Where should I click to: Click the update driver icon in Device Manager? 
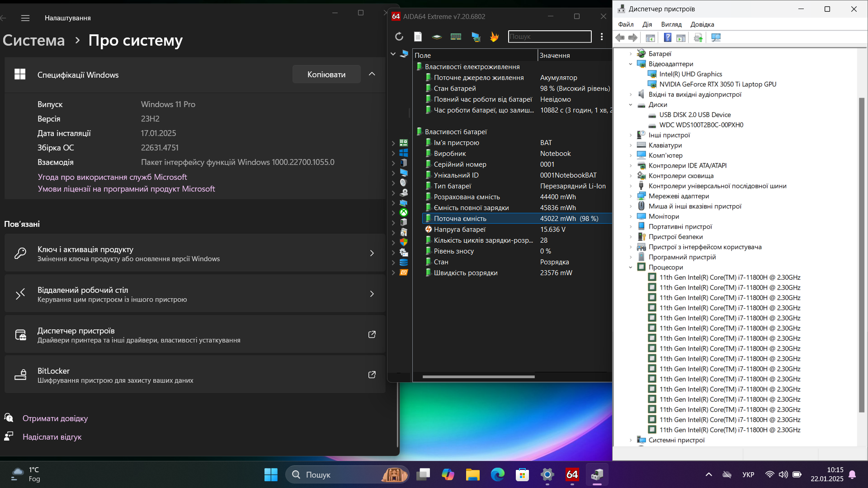[698, 38]
